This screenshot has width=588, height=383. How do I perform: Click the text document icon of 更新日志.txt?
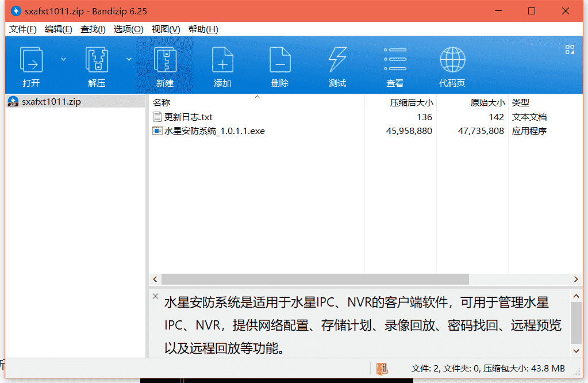157,117
